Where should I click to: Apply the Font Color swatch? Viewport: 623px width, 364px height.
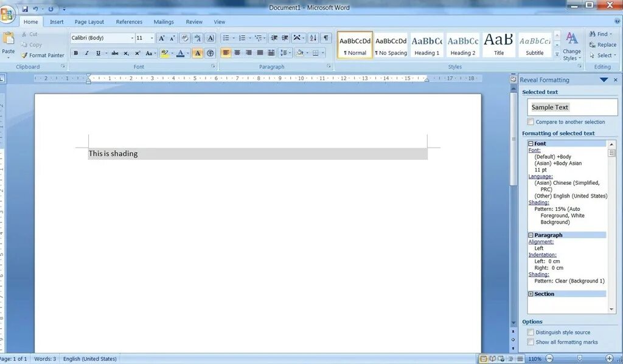[x=180, y=53]
